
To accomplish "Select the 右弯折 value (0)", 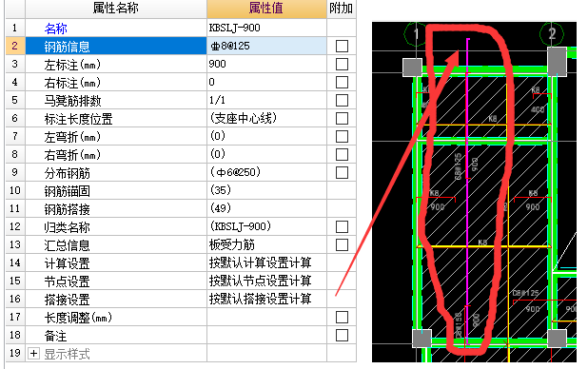I will click(266, 154).
